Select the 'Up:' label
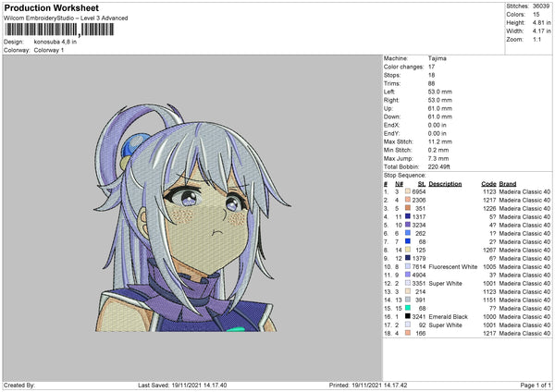The image size is (555, 392). (388, 108)
